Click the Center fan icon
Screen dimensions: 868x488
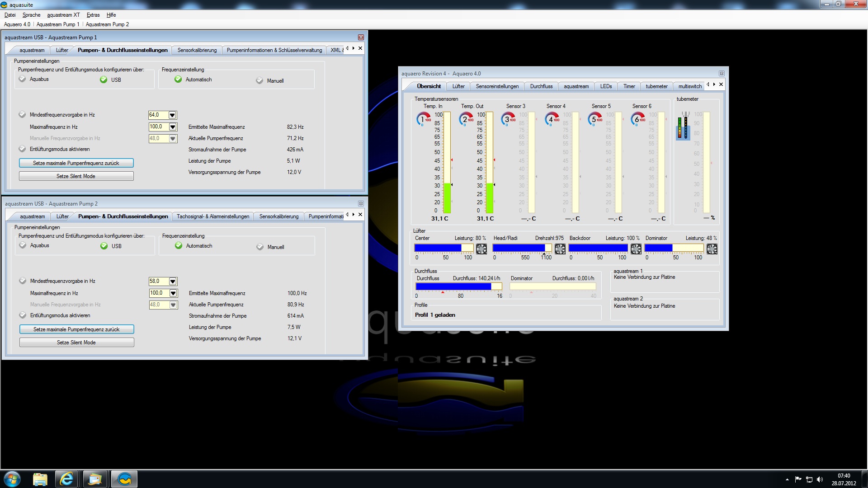pyautogui.click(x=481, y=249)
